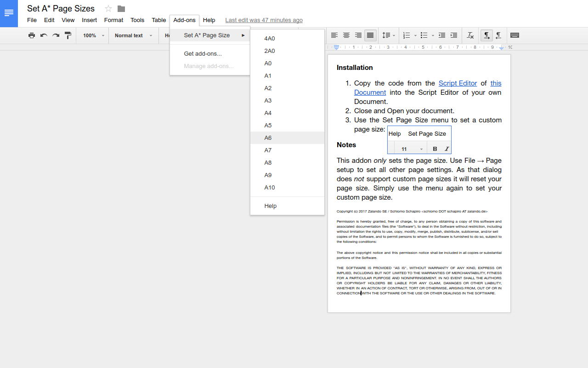Enable bulleted list formatting
The image size is (588, 368).
coord(424,35)
